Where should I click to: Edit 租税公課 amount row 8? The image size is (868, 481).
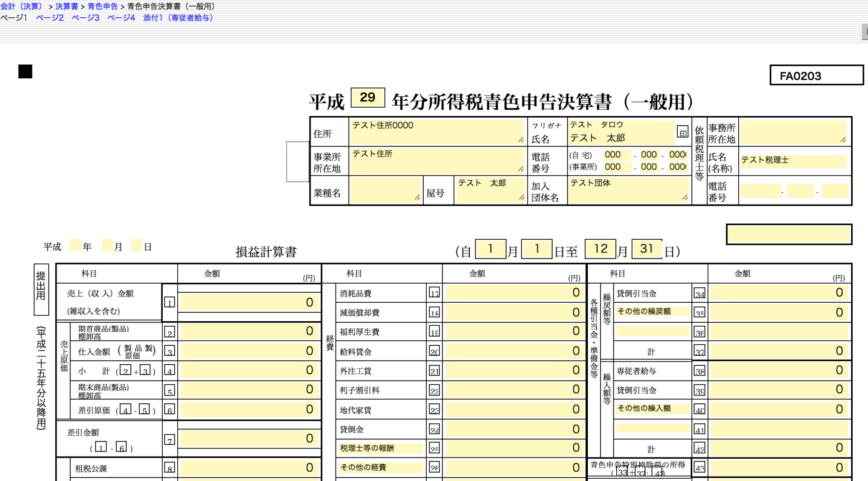point(250,468)
